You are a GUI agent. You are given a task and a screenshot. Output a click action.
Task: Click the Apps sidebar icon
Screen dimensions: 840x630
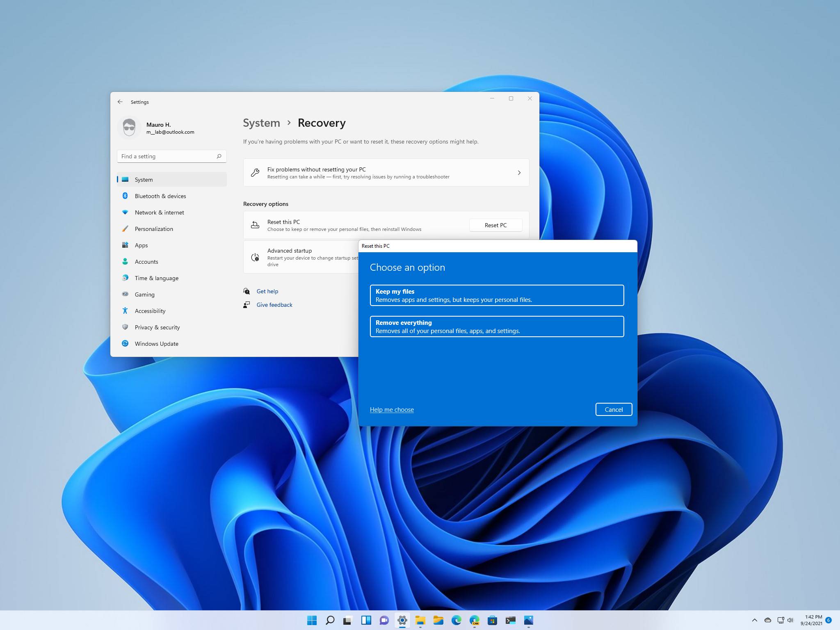(126, 245)
